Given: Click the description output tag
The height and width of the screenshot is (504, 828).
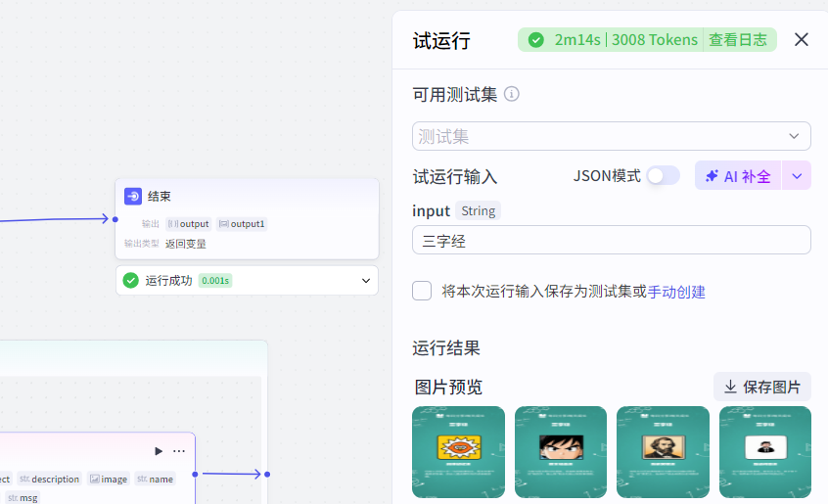Looking at the screenshot, I should (x=50, y=480).
